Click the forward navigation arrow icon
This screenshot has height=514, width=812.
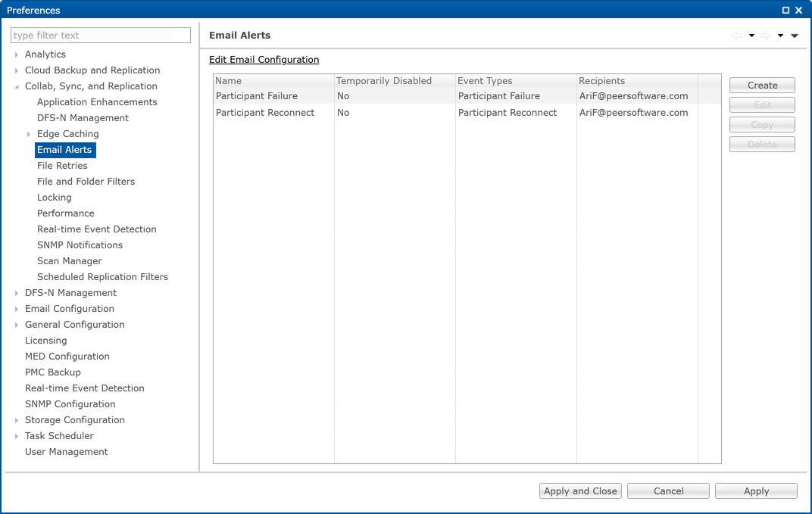tap(766, 36)
